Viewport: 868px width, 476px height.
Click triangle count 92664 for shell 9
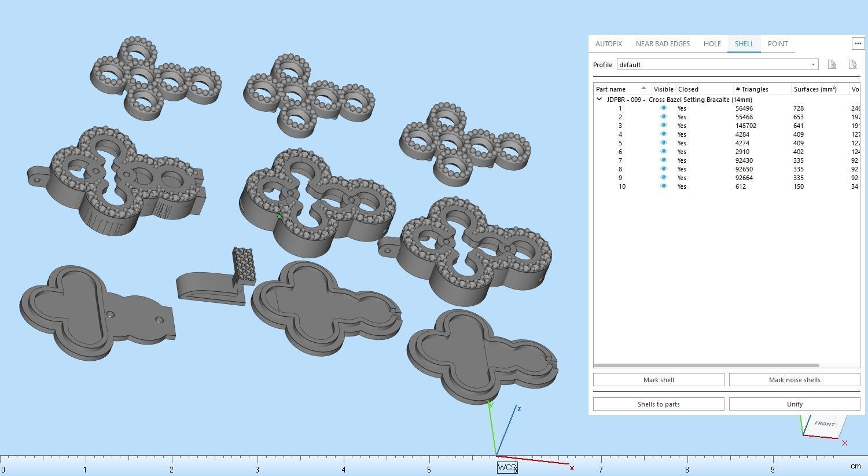744,178
